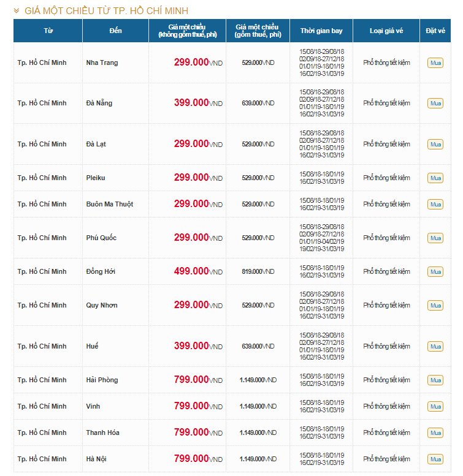Click the Thời gian bay column header

click(321, 31)
